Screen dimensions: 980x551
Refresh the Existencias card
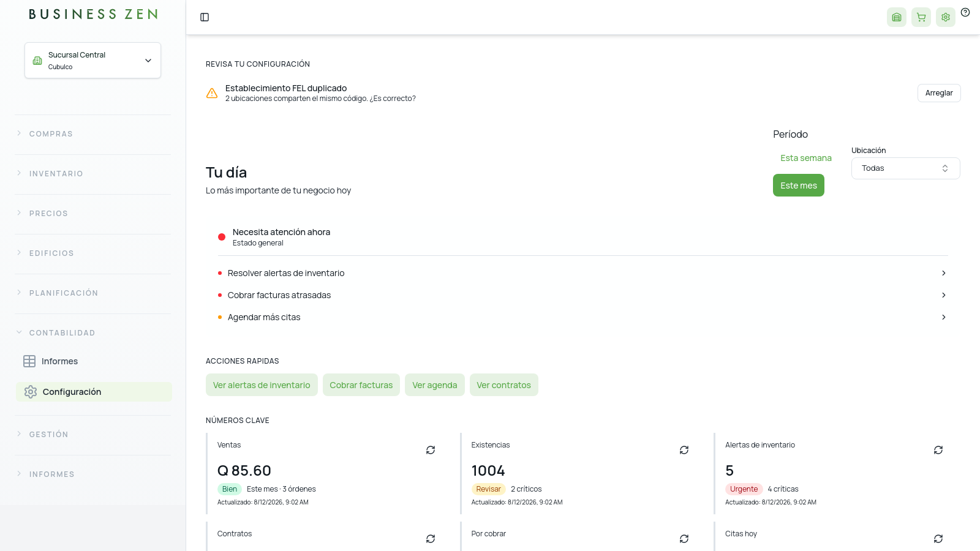click(684, 450)
